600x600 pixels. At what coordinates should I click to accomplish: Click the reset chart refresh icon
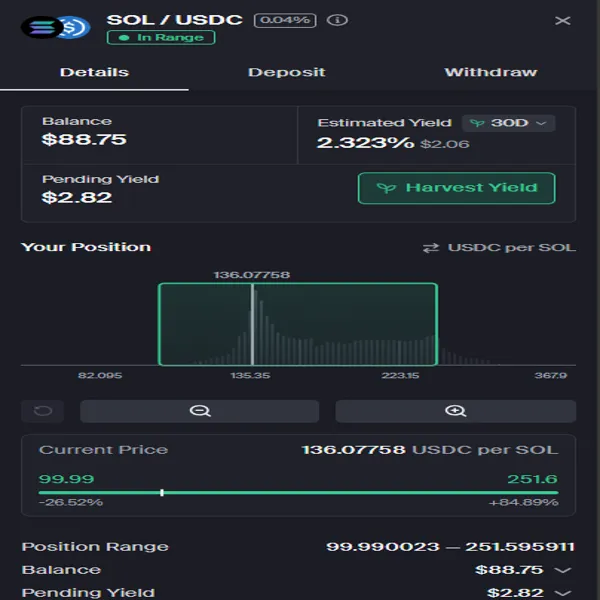[42, 411]
